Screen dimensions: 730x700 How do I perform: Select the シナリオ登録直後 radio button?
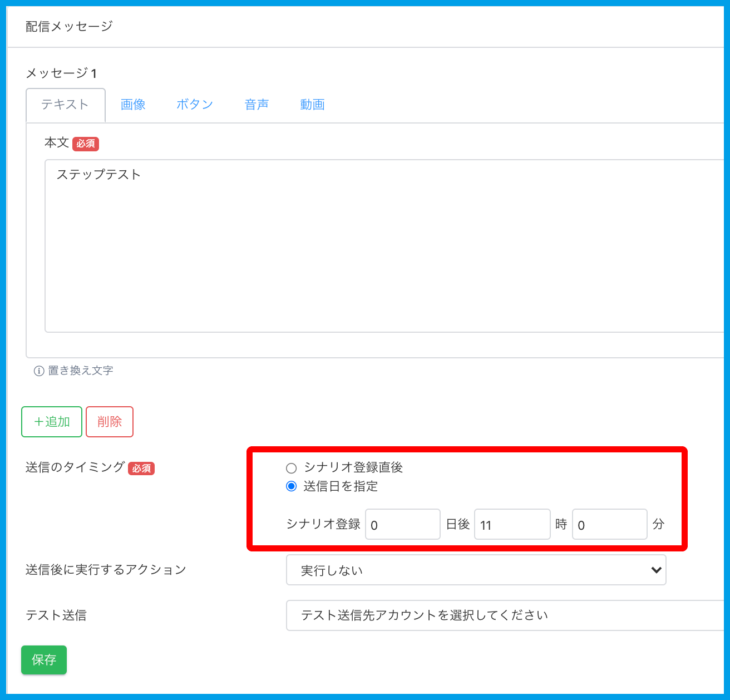coord(291,468)
